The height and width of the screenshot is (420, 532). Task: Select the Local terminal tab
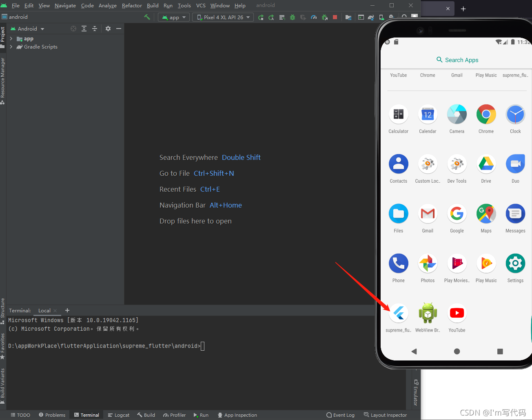44,311
